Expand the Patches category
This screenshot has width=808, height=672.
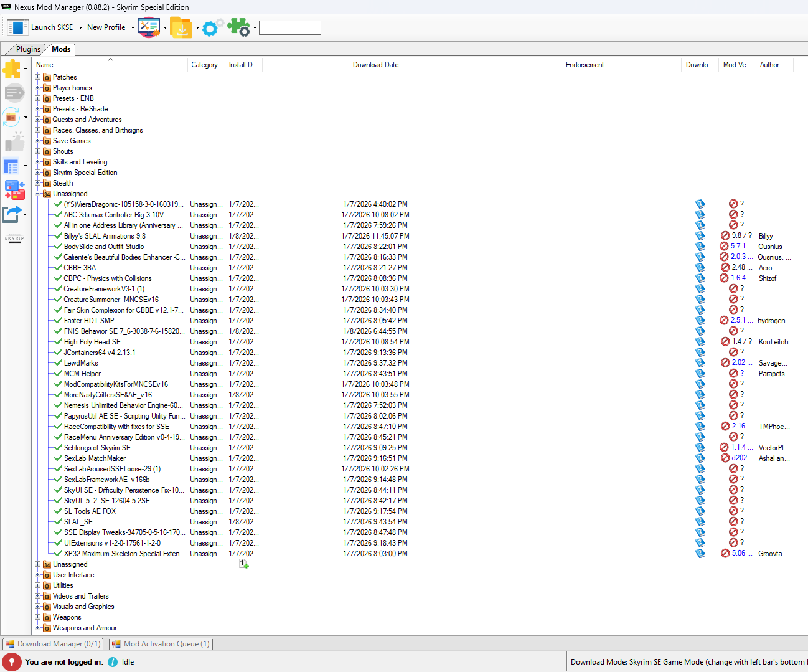pos(38,77)
